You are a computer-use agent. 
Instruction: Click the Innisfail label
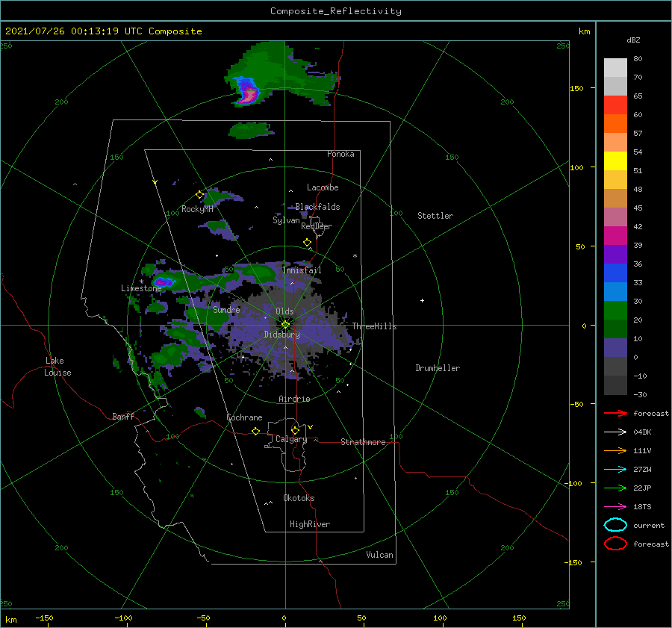pos(302,270)
